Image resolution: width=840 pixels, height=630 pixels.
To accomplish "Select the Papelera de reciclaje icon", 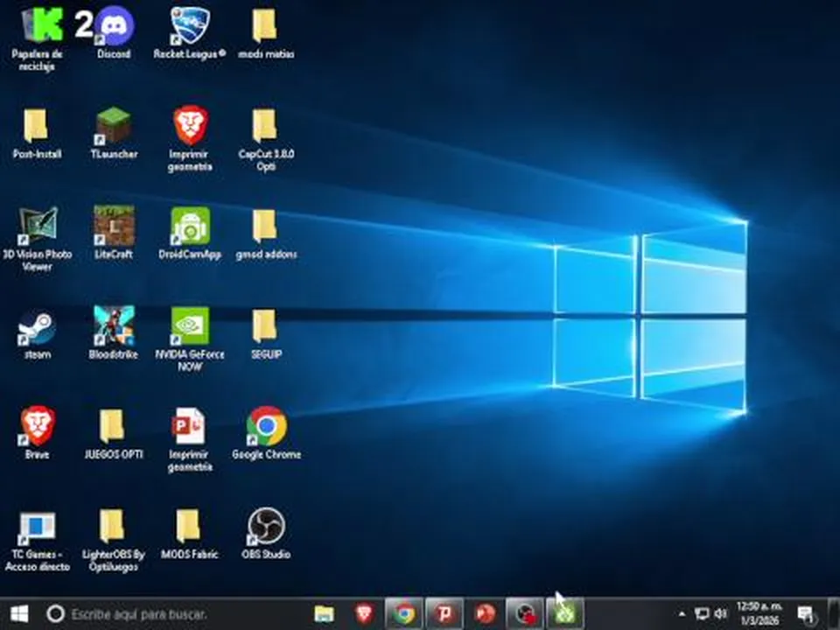I will (x=37, y=39).
